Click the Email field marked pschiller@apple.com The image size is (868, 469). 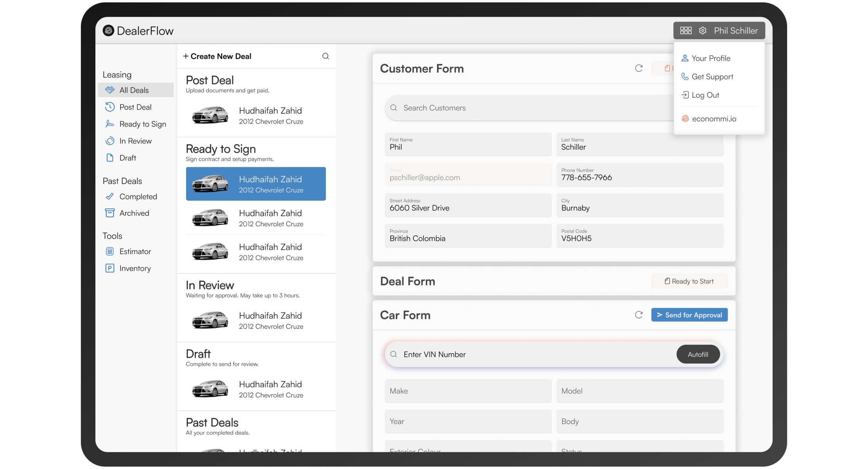(468, 175)
